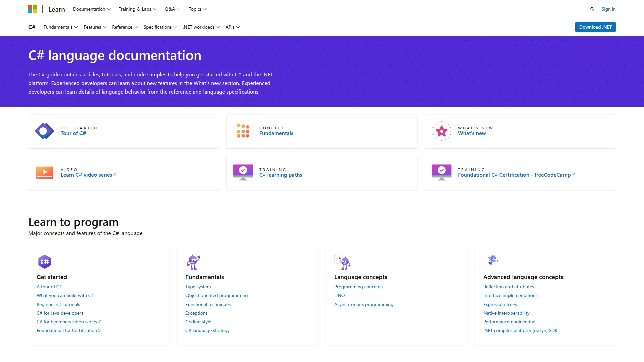Open the C# learning paths link
This screenshot has height=362, width=644.
280,175
